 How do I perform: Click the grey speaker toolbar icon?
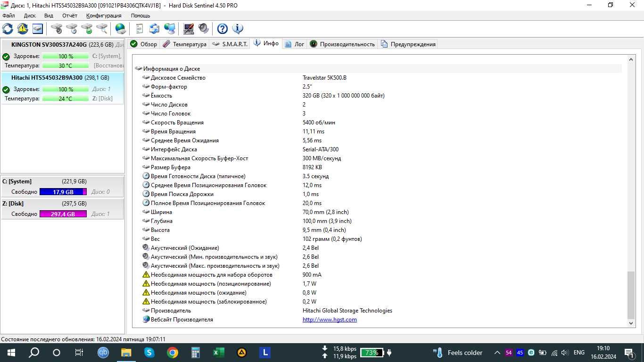(204, 29)
